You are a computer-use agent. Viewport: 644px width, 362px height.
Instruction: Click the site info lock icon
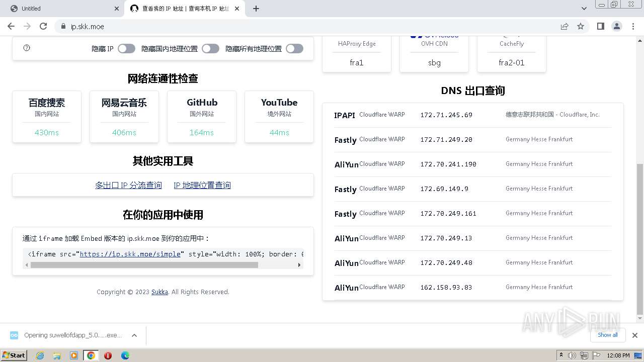click(x=63, y=26)
